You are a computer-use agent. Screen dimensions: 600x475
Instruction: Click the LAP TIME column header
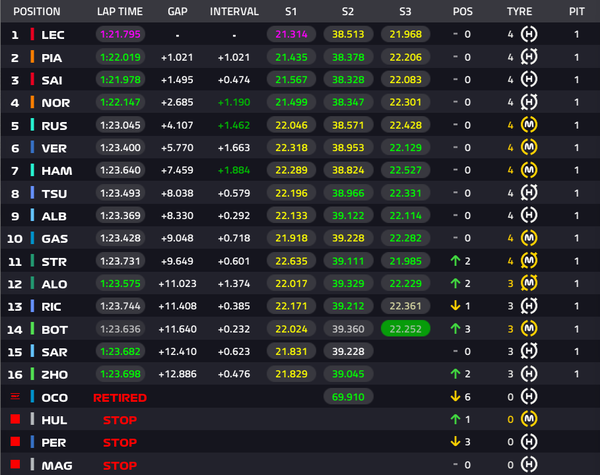tap(120, 11)
